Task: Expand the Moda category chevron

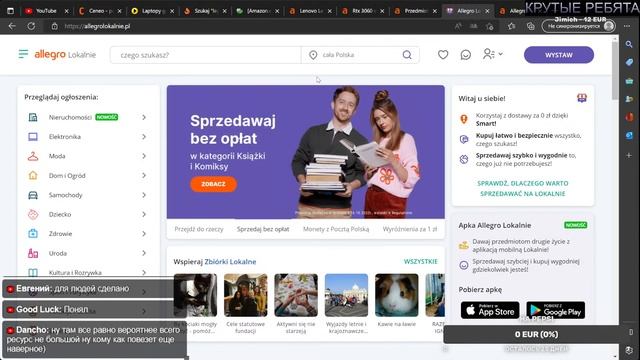Action: 144,156
